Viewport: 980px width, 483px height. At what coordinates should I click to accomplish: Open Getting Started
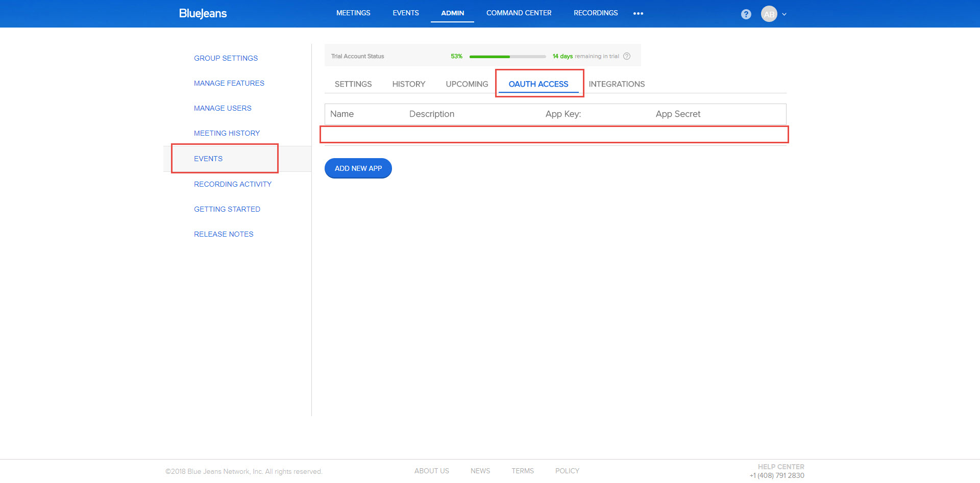point(227,209)
